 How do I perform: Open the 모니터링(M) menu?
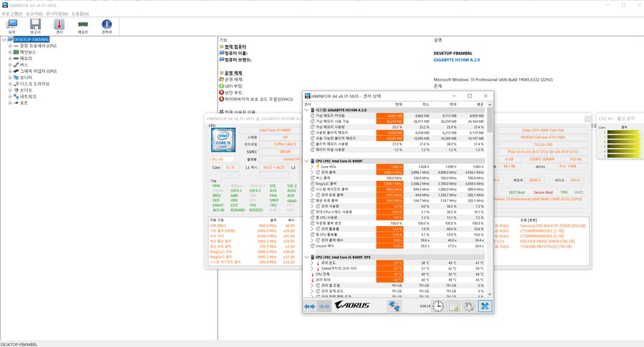[57, 14]
